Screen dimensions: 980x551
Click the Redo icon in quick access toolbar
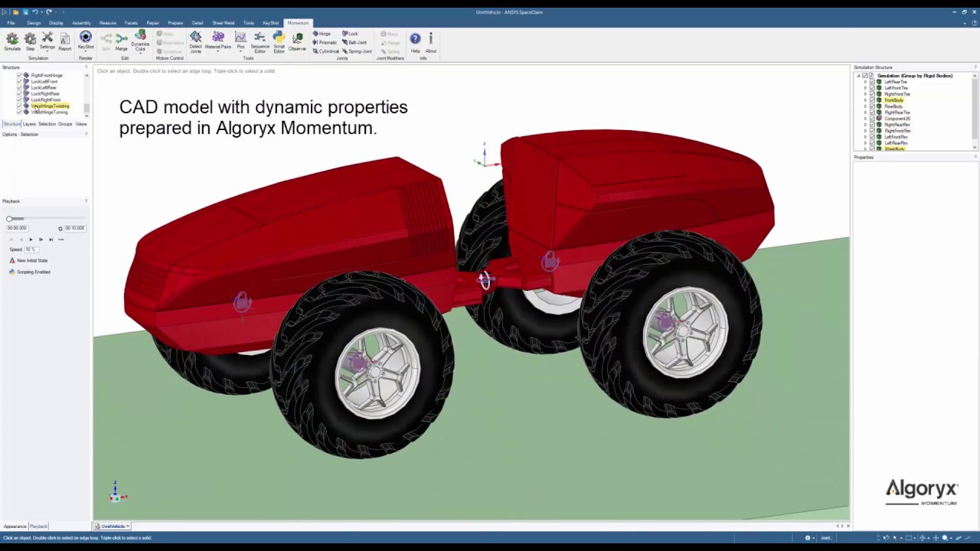pyautogui.click(x=48, y=12)
